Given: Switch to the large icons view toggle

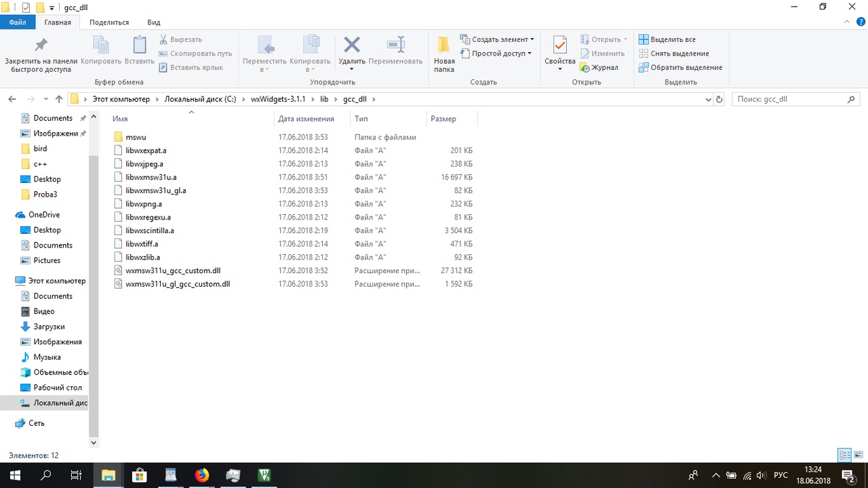Looking at the screenshot, I should 859,455.
